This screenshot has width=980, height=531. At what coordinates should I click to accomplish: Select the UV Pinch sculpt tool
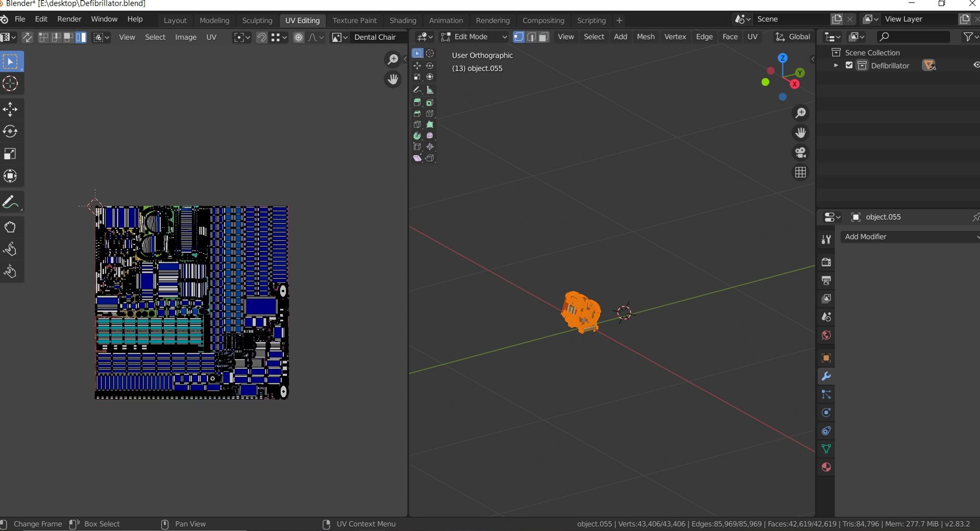(10, 272)
